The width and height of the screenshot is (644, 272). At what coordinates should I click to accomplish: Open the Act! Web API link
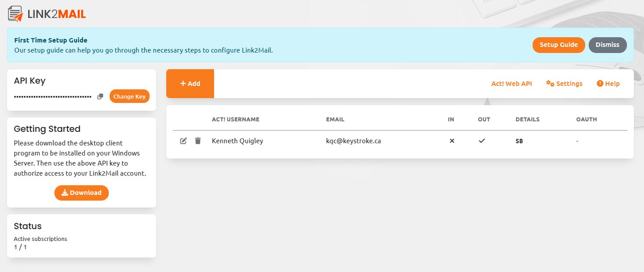(512, 84)
